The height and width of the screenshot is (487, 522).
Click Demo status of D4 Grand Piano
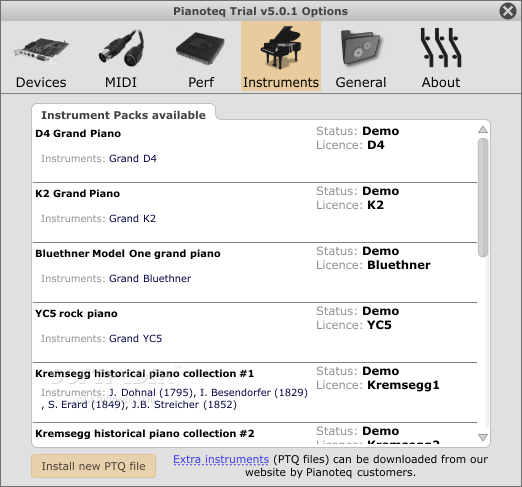tap(381, 131)
